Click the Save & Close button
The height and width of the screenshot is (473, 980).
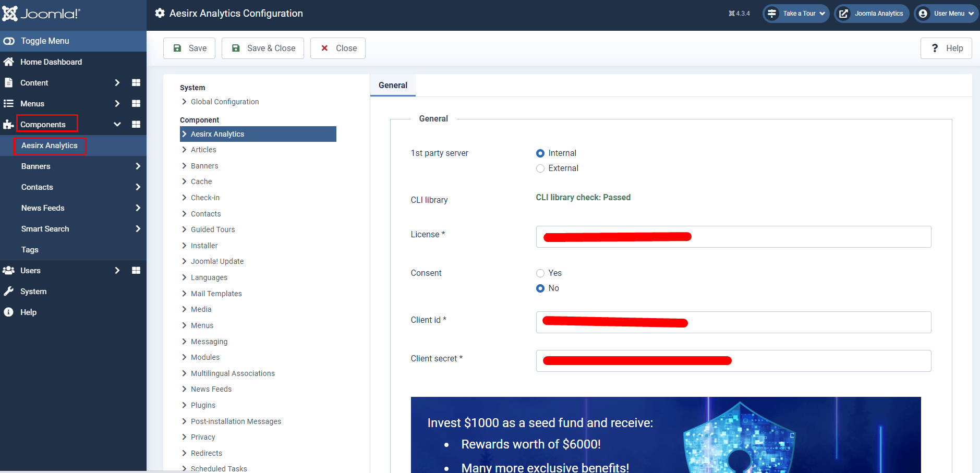263,48
